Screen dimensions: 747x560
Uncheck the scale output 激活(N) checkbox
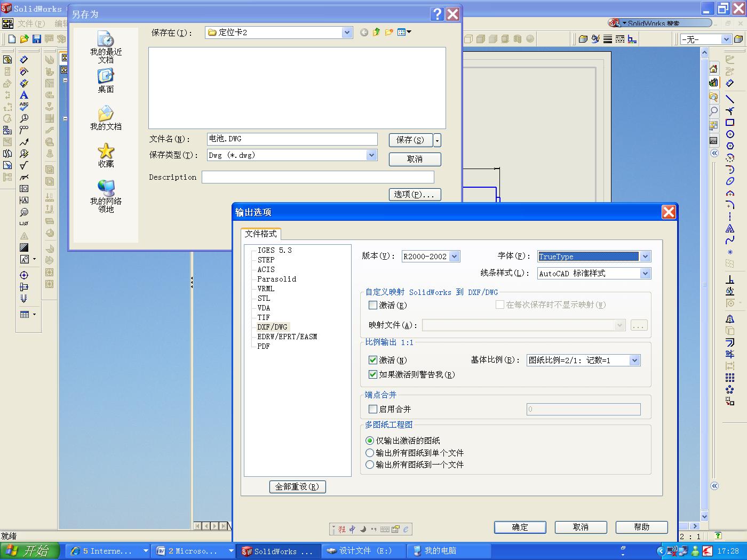pyautogui.click(x=373, y=361)
